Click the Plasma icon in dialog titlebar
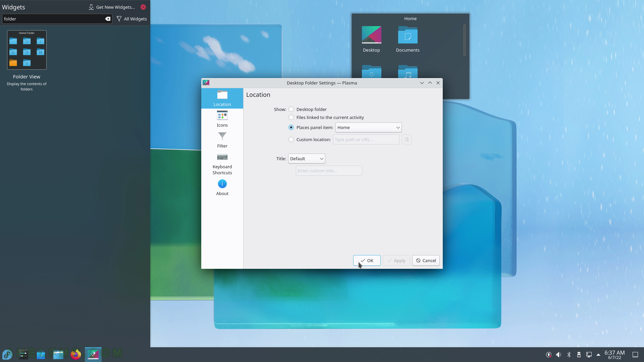Image resolution: width=644 pixels, height=362 pixels. tap(206, 83)
